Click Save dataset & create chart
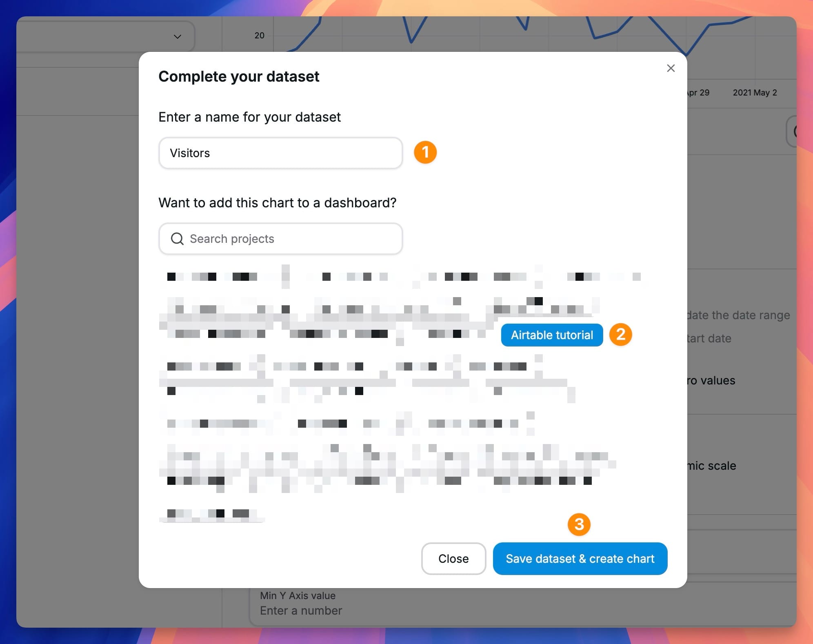 point(580,559)
